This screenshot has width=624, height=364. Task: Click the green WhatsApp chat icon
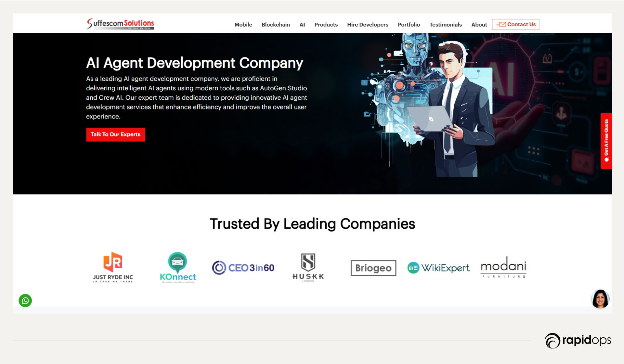coord(25,301)
